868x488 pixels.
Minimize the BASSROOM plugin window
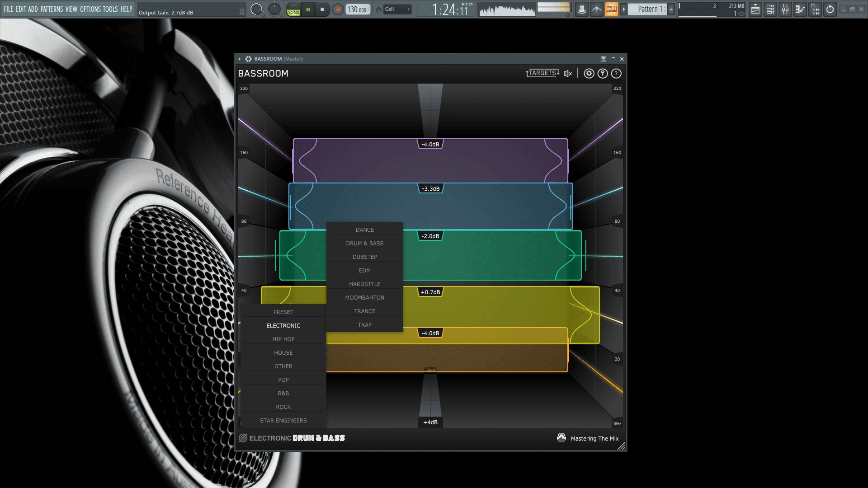[613, 58]
